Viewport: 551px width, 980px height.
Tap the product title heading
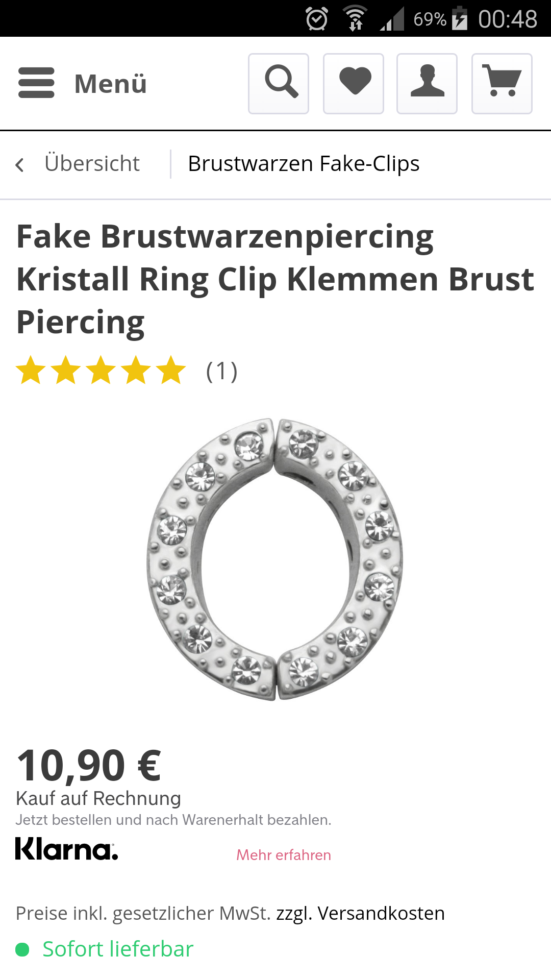click(x=275, y=279)
